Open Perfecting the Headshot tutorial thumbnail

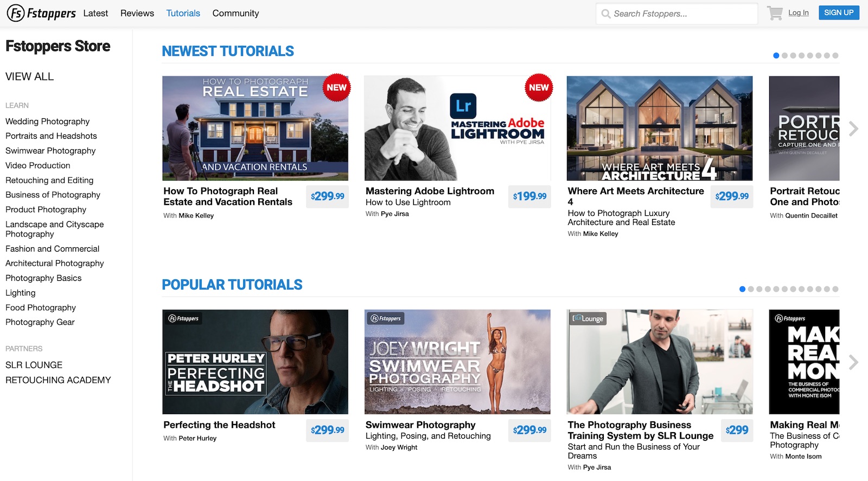(255, 362)
